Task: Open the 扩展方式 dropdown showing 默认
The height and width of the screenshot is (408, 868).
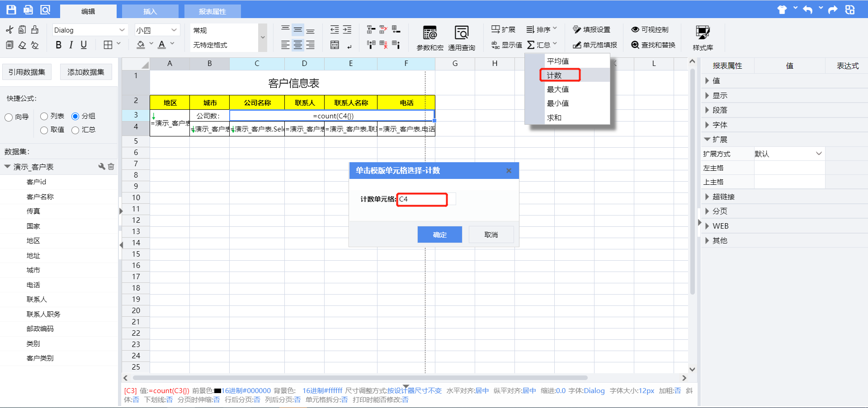Action: pyautogui.click(x=788, y=154)
